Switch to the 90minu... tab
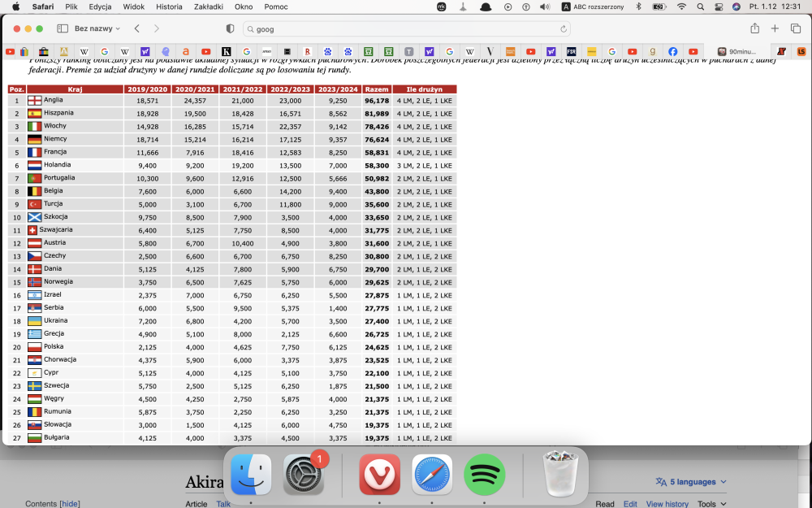This screenshot has height=508, width=812. (x=742, y=51)
